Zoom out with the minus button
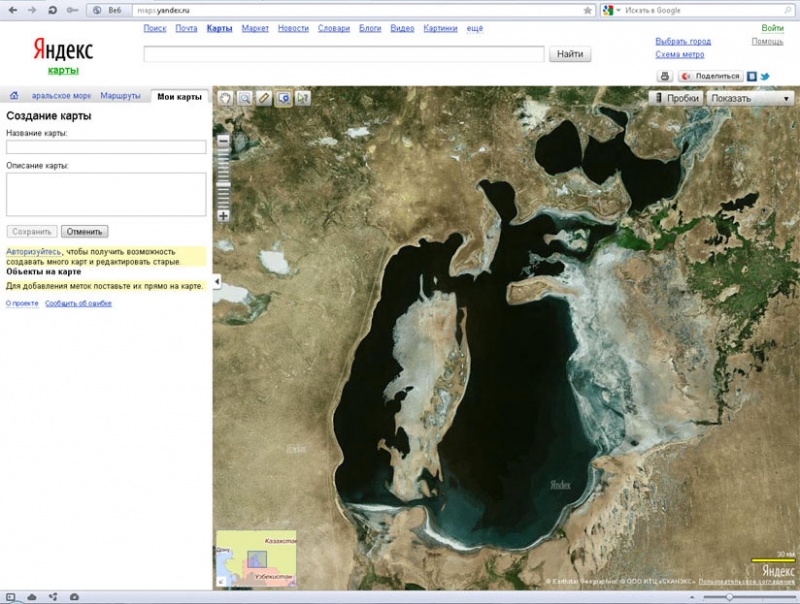This screenshot has height=604, width=800. click(x=223, y=143)
